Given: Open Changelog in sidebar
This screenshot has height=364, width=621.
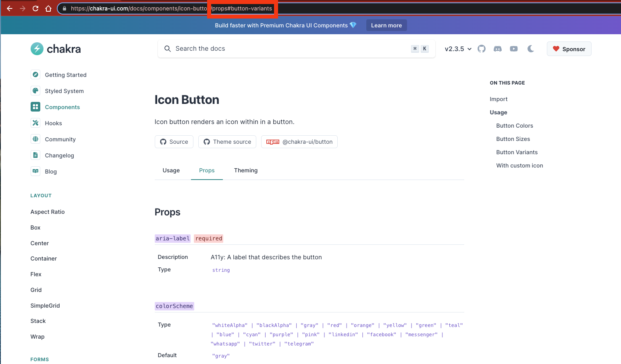Looking at the screenshot, I should click(x=60, y=155).
